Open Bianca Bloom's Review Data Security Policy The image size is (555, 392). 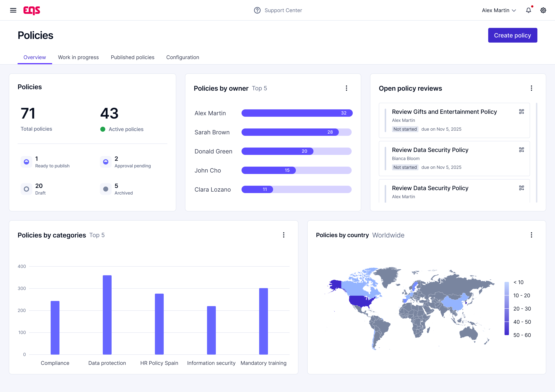tap(430, 150)
